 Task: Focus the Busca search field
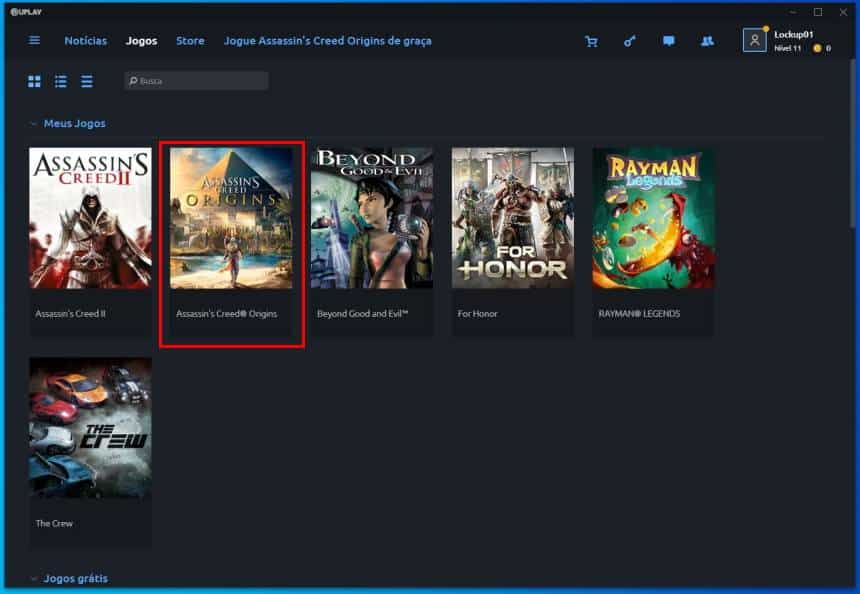[x=196, y=81]
